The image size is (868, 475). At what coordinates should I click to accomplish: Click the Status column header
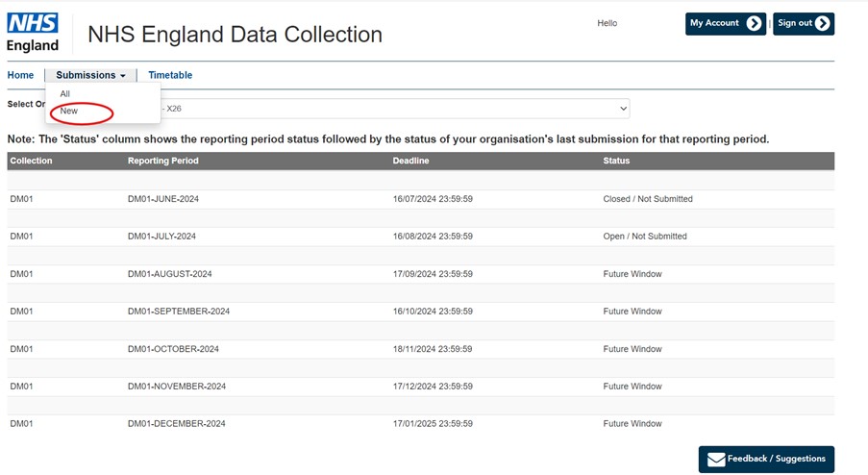(616, 161)
